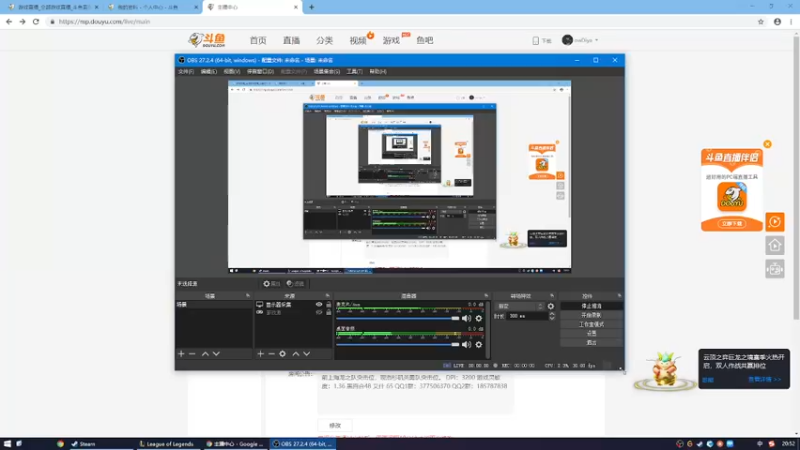Reload the browser page

(x=36, y=21)
